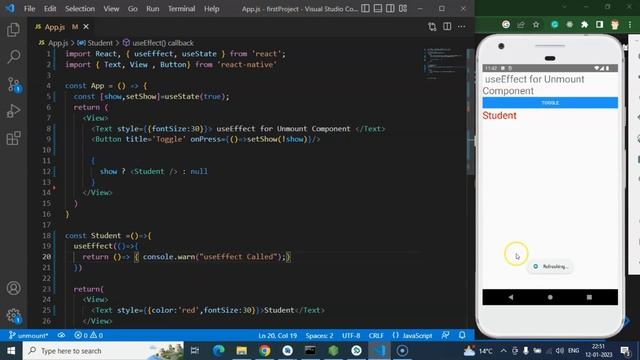Open notifications bell in status bar

462,336
